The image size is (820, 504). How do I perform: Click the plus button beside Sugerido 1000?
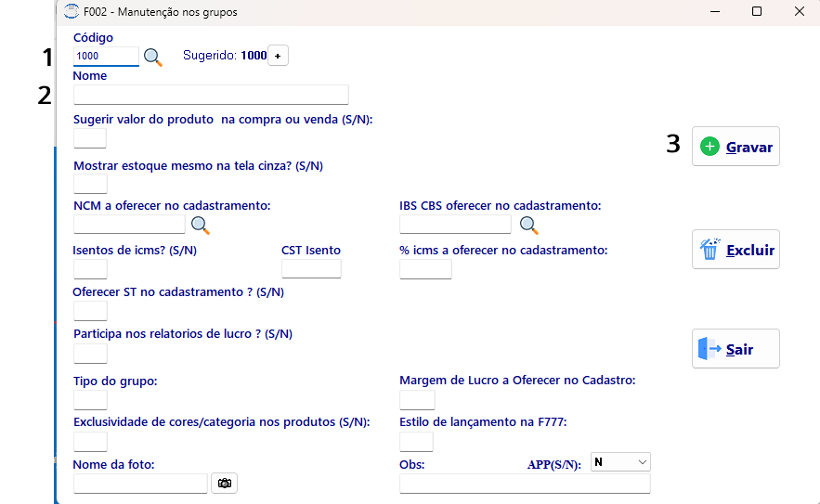pos(278,56)
